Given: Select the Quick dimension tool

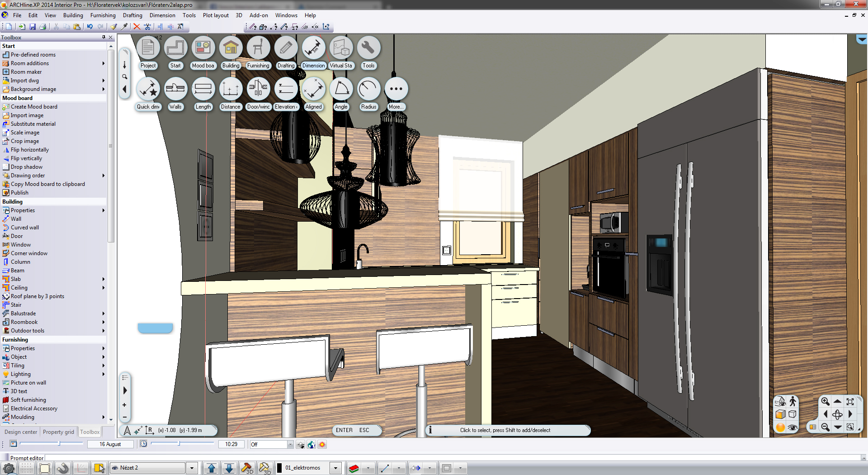Looking at the screenshot, I should (148, 89).
